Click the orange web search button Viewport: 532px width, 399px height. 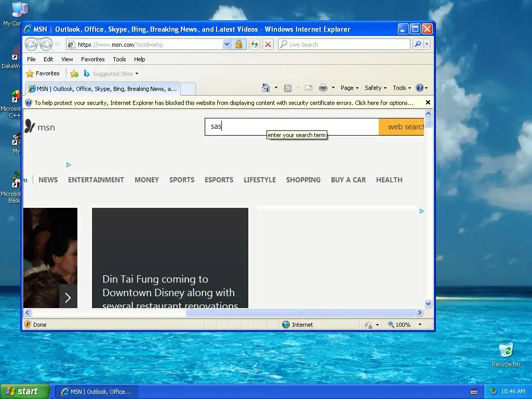[402, 127]
